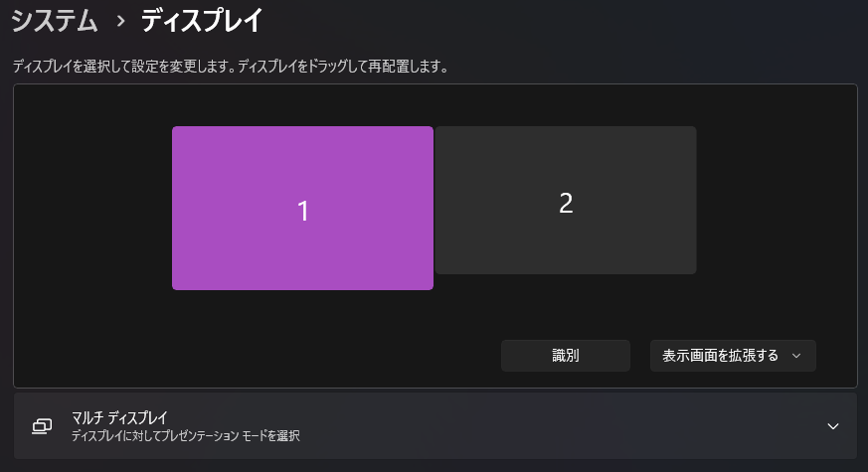Viewport: 868px width, 472px height.
Task: Click the number 1 label on the display
Action: click(303, 211)
